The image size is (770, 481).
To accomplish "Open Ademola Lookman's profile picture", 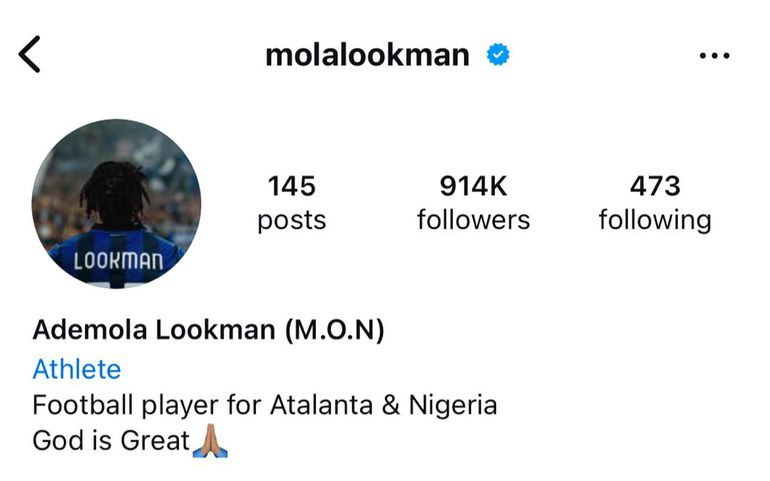I will pyautogui.click(x=116, y=203).
